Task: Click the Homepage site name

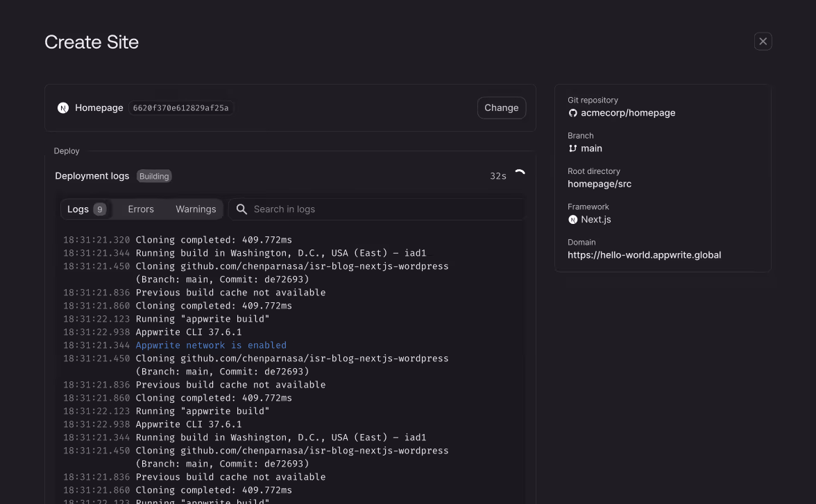Action: 99,107
